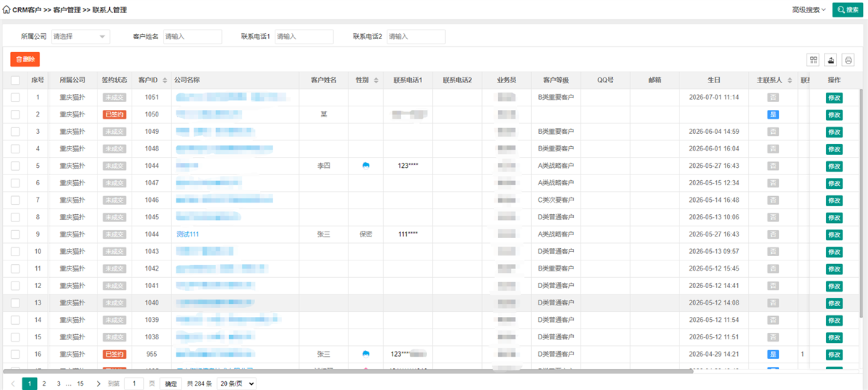
Task: Go to page 2
Action: click(44, 383)
